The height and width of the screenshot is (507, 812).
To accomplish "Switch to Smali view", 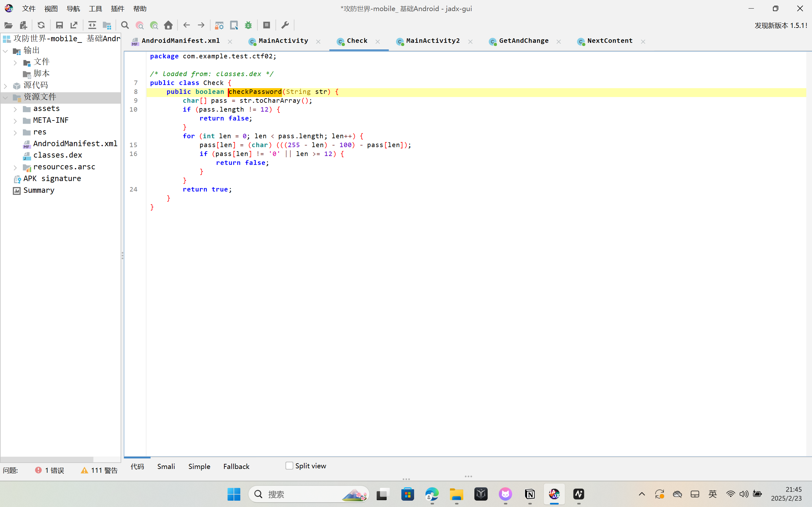I will 166,466.
